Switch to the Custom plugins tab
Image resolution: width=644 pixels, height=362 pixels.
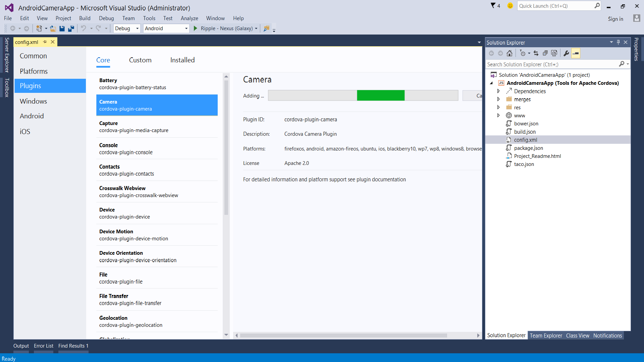coord(140,60)
